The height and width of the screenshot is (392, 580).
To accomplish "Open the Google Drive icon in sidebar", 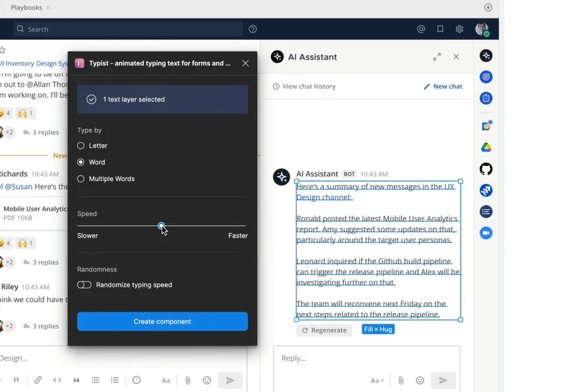I will point(486,148).
